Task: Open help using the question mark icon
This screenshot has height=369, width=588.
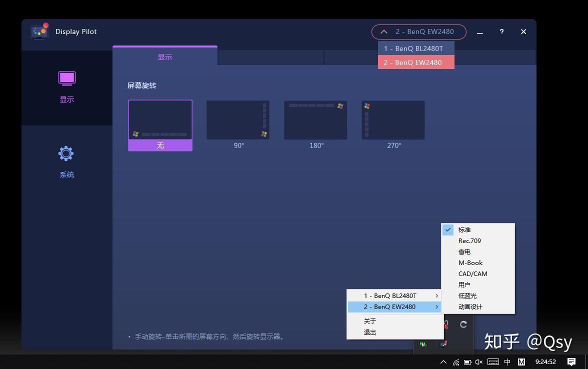Action: 501,31
